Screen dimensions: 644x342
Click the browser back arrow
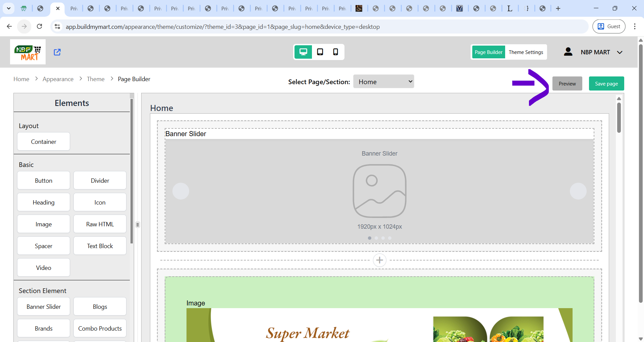9,26
